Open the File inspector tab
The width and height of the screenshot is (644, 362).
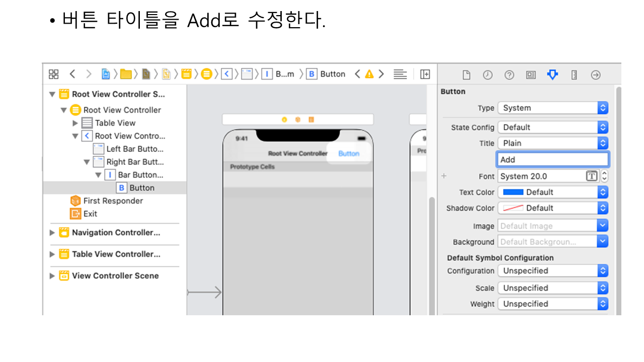click(466, 75)
